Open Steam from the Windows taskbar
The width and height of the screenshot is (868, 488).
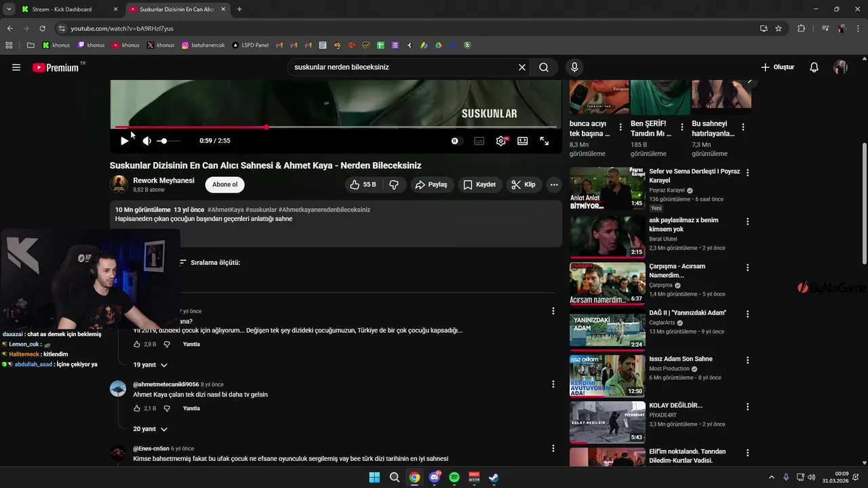pyautogui.click(x=494, y=477)
